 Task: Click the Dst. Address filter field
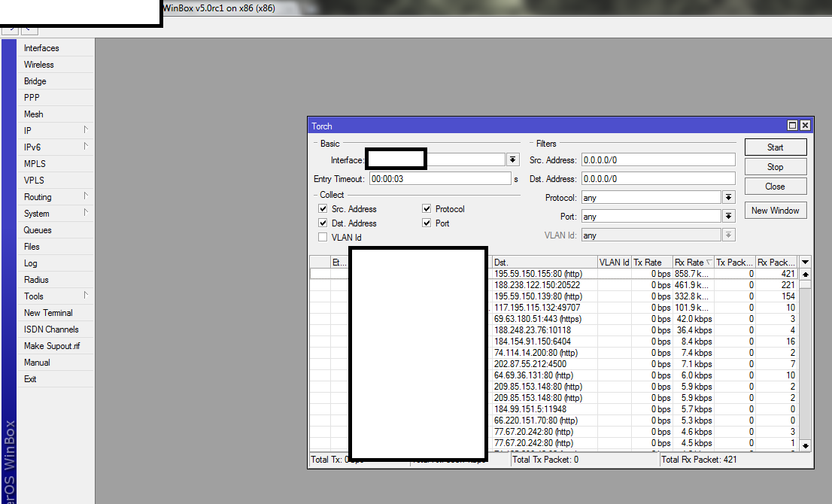(x=658, y=179)
